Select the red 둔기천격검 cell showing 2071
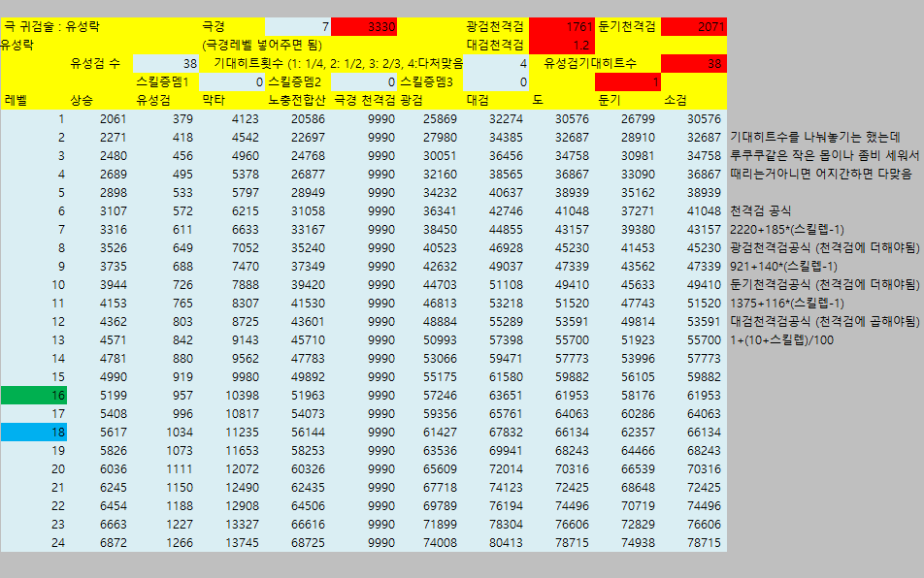 (694, 27)
